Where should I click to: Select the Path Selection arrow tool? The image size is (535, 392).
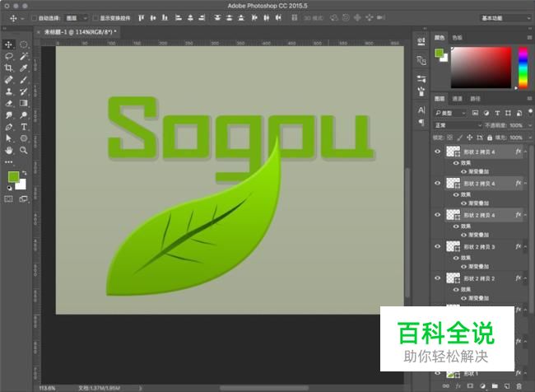(8, 138)
